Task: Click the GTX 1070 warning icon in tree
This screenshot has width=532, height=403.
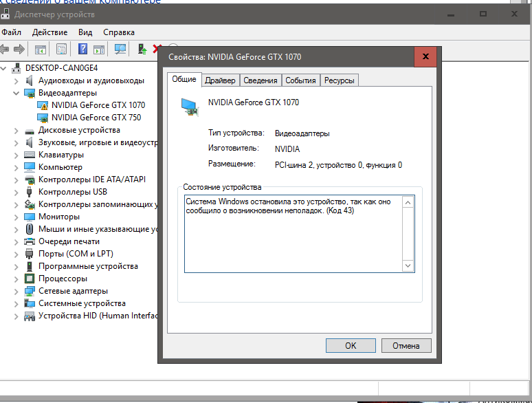Action: pyautogui.click(x=43, y=106)
